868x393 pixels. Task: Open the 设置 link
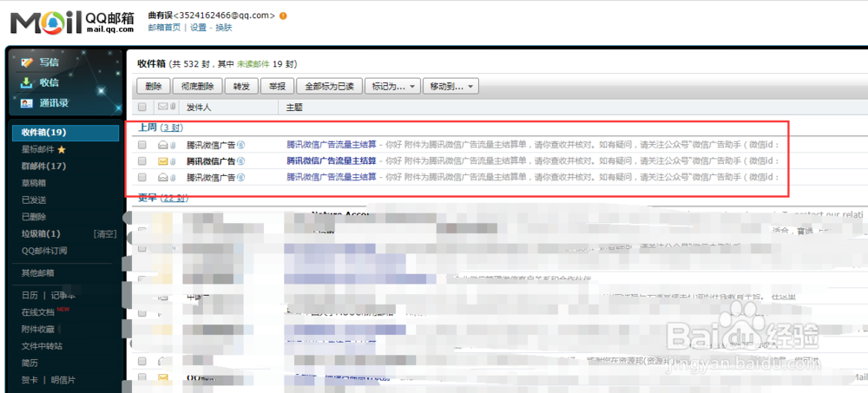(x=198, y=28)
